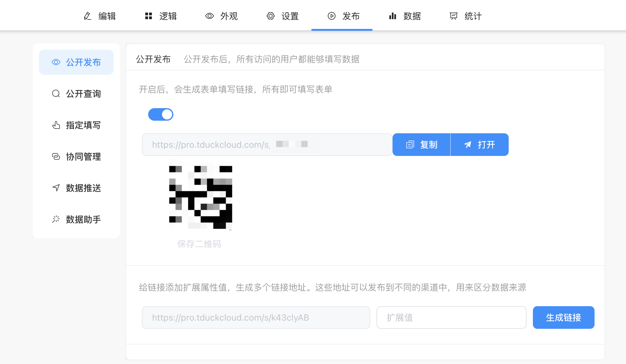Click the 生成链接 button

point(563,317)
